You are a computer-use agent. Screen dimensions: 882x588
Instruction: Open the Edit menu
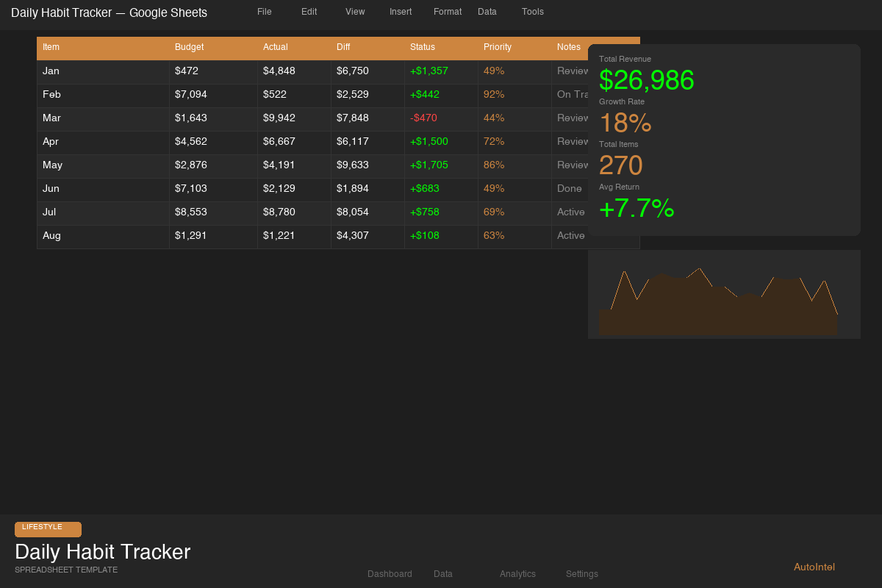pos(309,12)
